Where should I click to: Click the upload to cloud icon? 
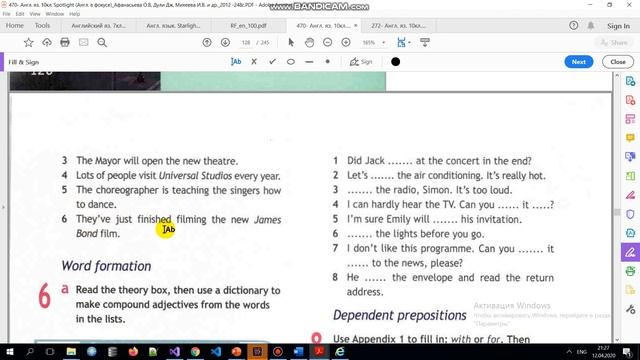47,42
